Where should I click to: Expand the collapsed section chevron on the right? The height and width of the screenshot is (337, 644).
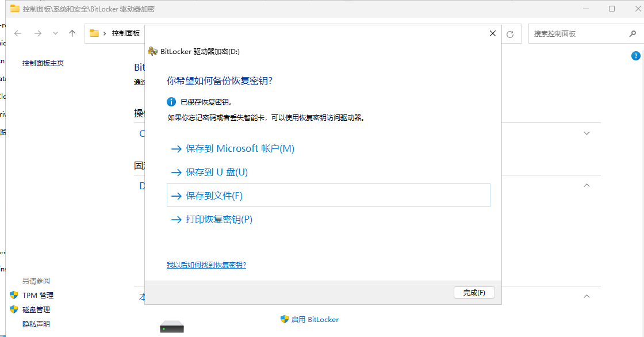[586, 133]
